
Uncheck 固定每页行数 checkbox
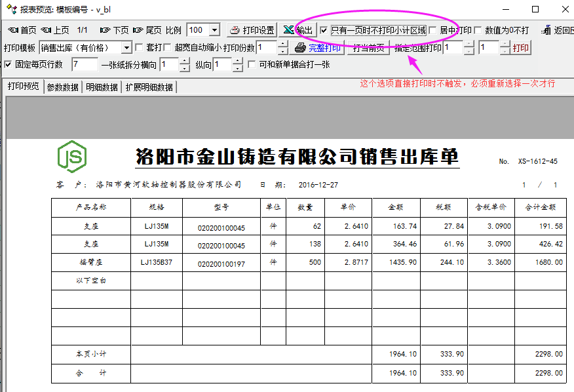point(8,64)
